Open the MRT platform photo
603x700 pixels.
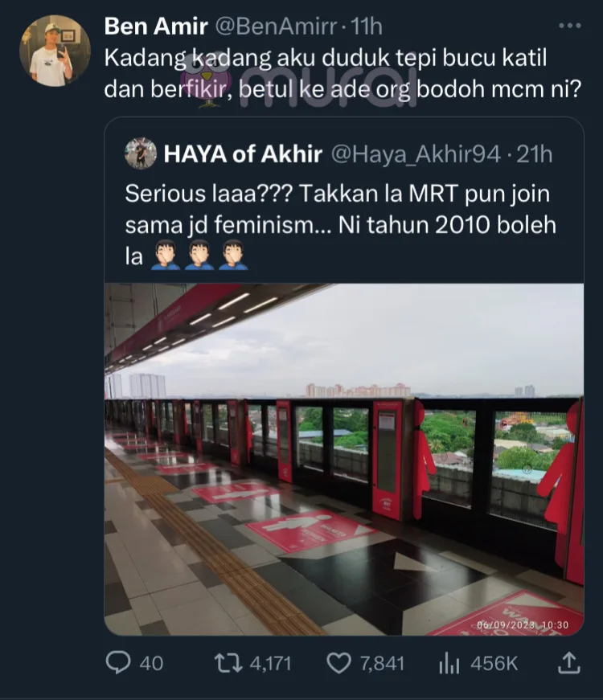click(344, 460)
